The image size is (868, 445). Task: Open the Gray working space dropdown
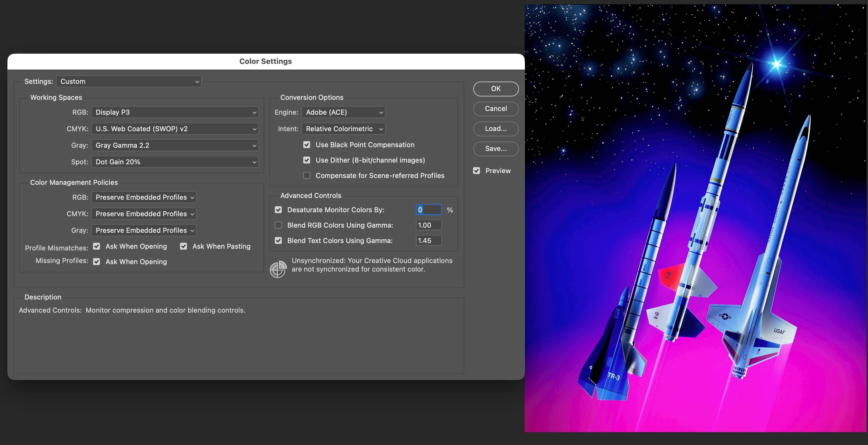pyautogui.click(x=175, y=145)
